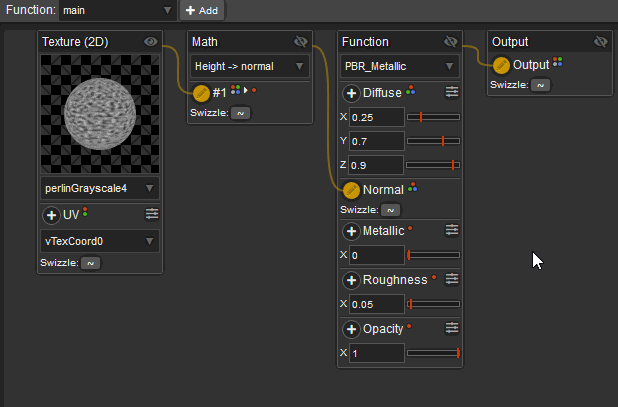This screenshot has height=407, width=618.
Task: Click the yellow pencil icon in Output node
Action: tap(501, 65)
